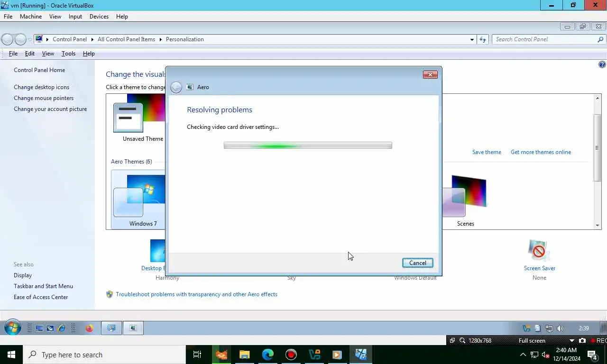Open the Windows 10 Start menu
The height and width of the screenshot is (364, 607).
click(11, 355)
